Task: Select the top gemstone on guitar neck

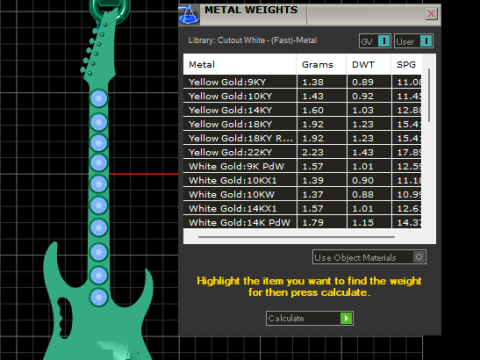Action: tap(99, 99)
